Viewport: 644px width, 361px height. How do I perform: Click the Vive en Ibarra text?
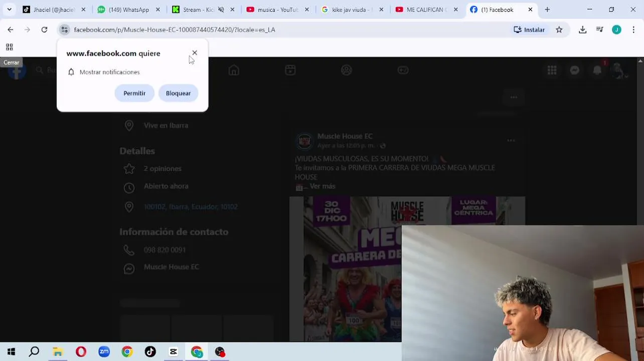pyautogui.click(x=166, y=125)
